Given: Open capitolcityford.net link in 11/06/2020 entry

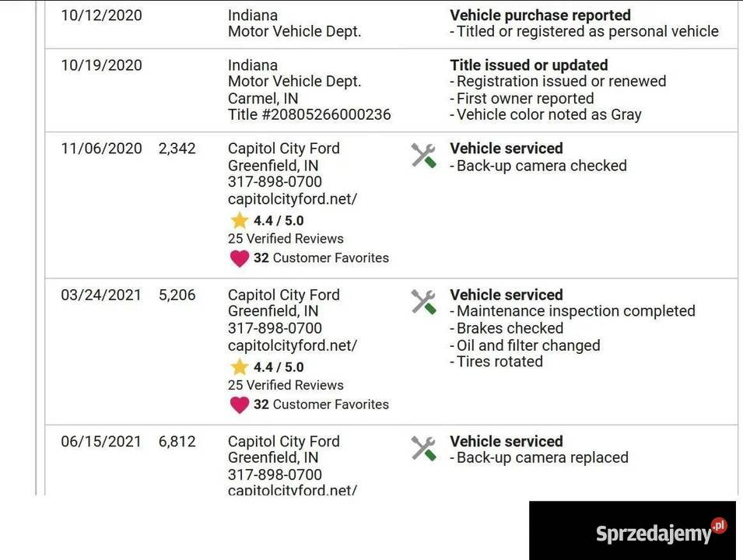Looking at the screenshot, I should point(292,199).
